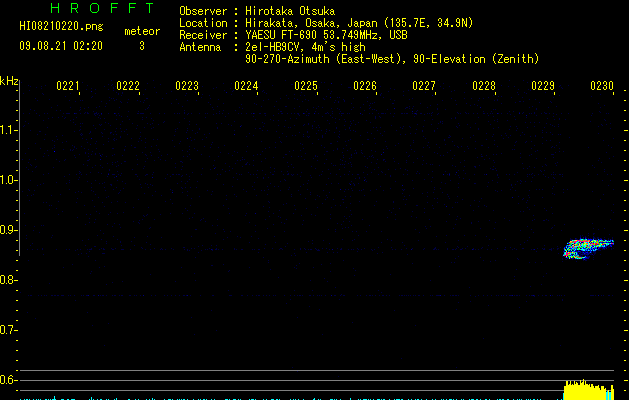Click the Antenna line 2el-HB9CV
629x400 pixels.
[272, 47]
